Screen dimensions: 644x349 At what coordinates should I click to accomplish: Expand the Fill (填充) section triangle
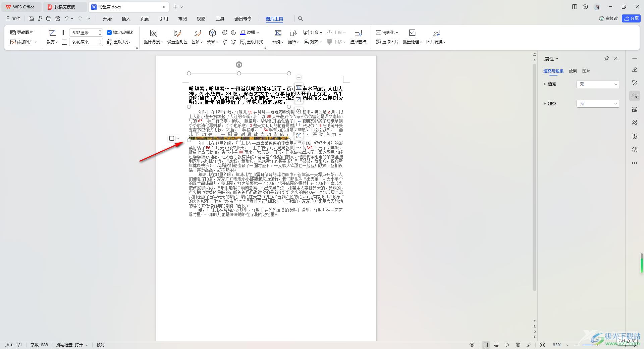pyautogui.click(x=545, y=84)
